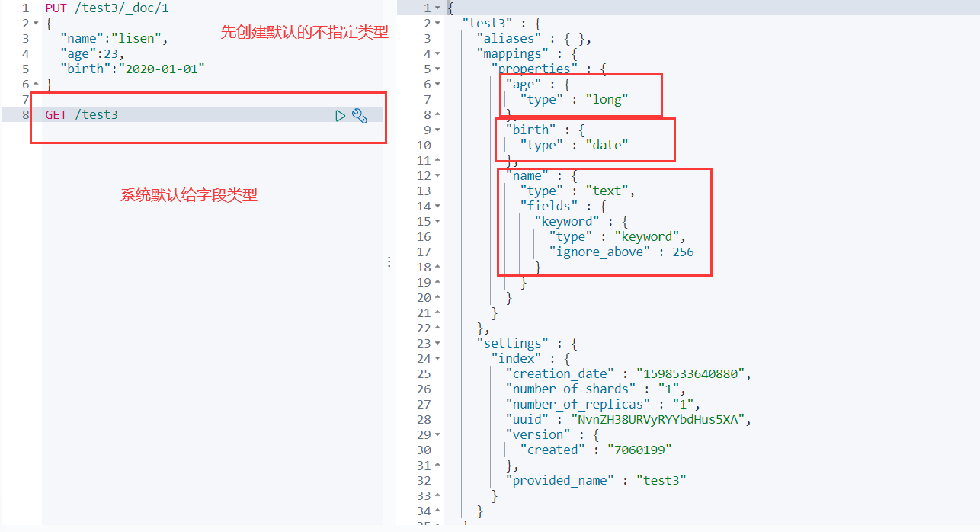Toggle the fold end marker at response line 22
980x532 pixels.
pos(437,328)
